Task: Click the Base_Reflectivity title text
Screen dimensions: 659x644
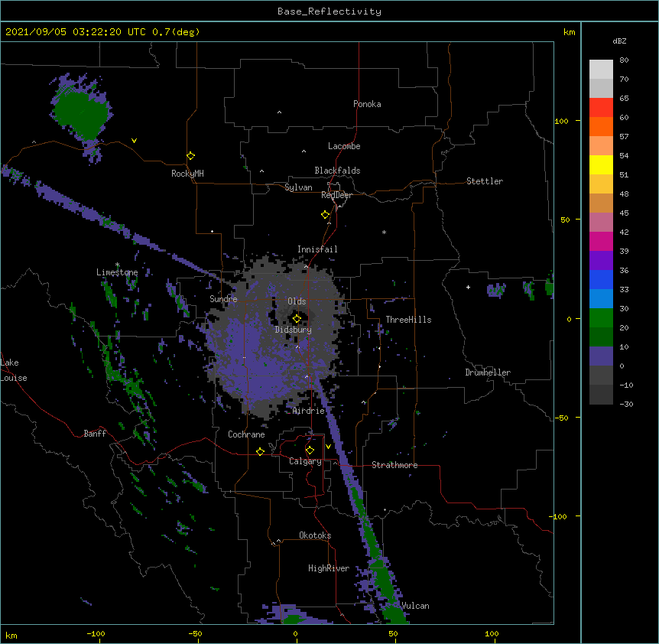Action: pyautogui.click(x=329, y=11)
